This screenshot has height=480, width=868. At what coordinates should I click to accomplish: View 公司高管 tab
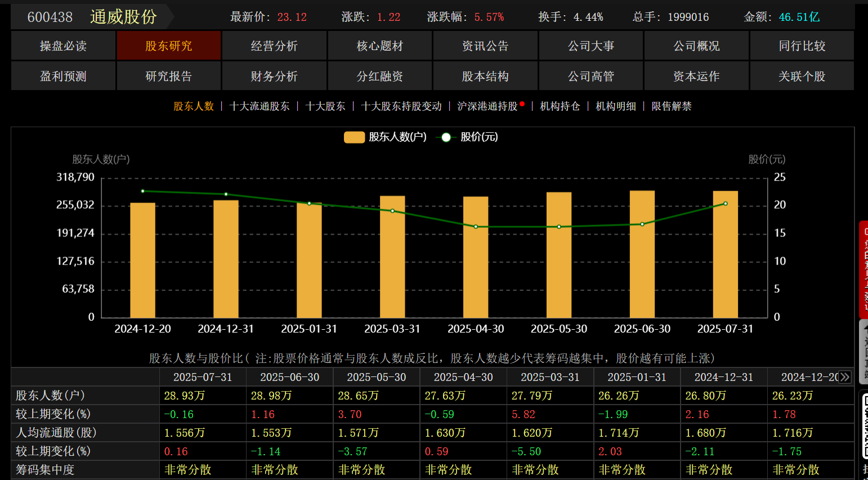[591, 76]
